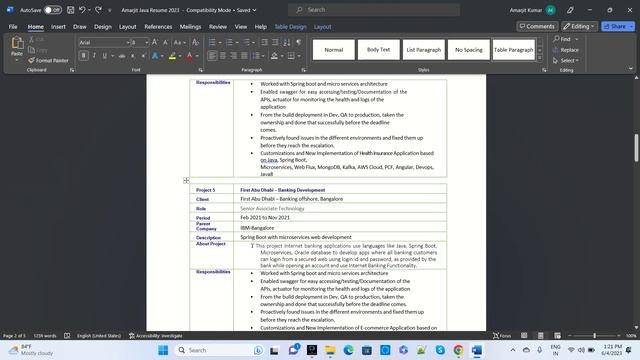640x360 pixels.
Task: Click the Multilevel List icon
Action: point(247,42)
